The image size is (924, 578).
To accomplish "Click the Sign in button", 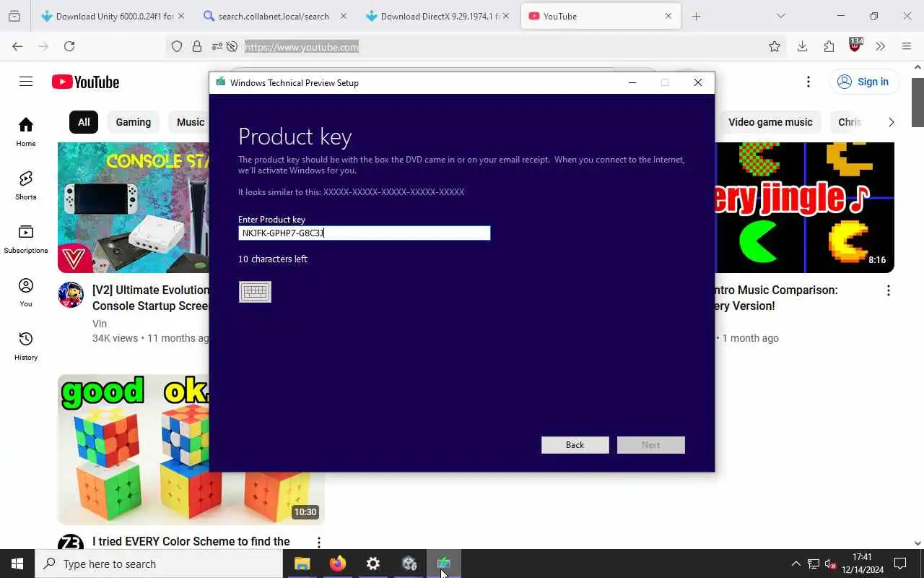I will click(x=864, y=82).
